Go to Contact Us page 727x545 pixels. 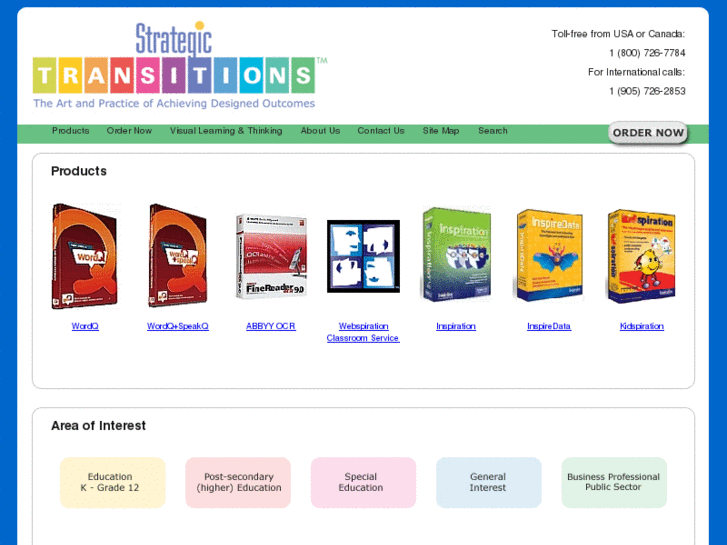(x=381, y=131)
